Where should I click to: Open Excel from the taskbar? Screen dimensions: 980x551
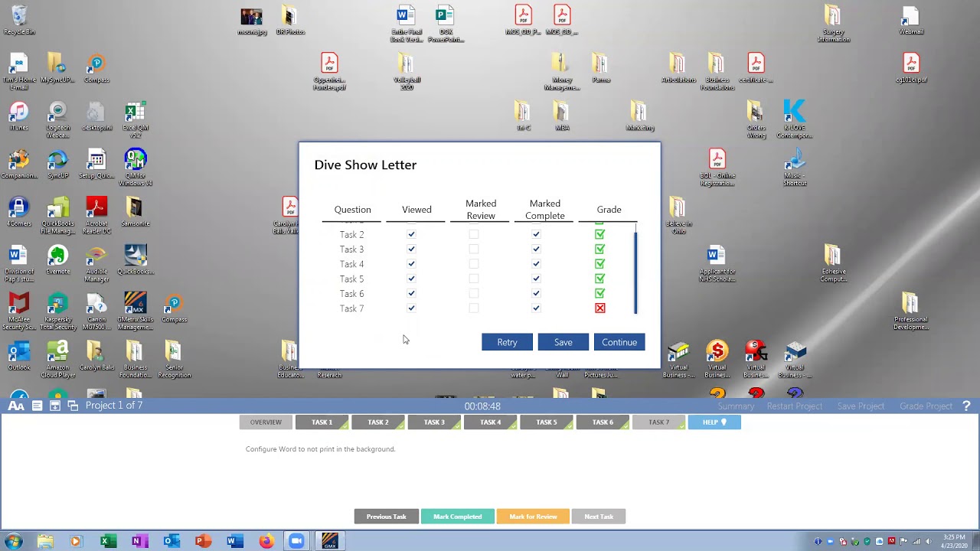pos(107,541)
